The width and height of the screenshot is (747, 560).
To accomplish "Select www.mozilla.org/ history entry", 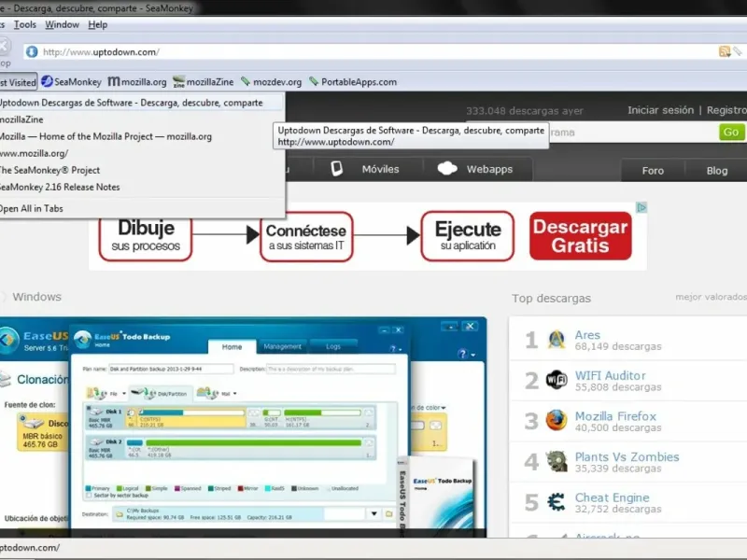I will (x=142, y=153).
